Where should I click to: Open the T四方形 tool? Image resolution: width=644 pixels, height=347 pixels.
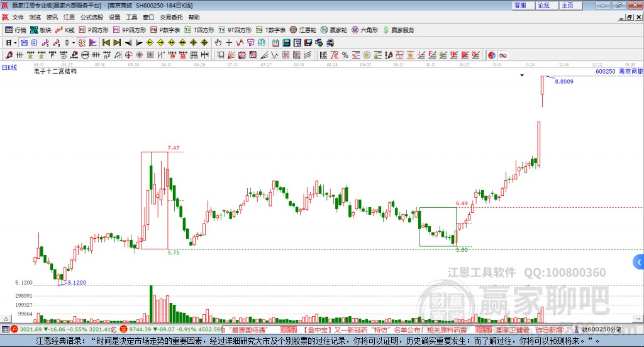point(199,30)
